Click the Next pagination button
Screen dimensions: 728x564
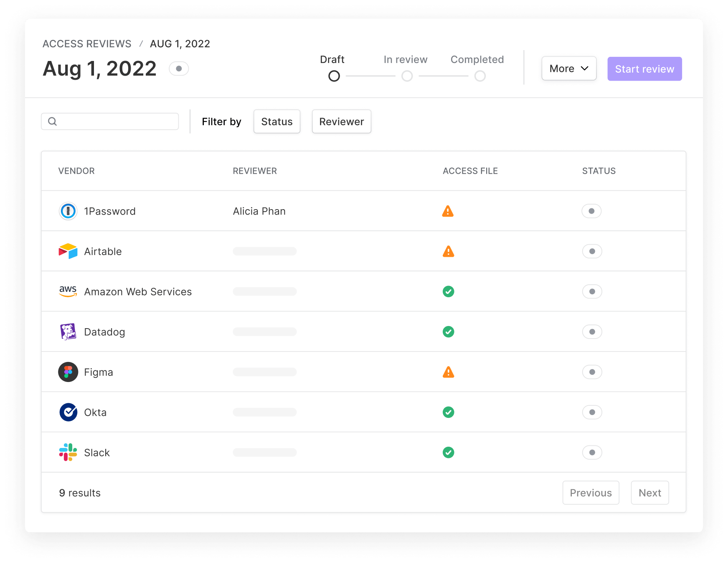649,493
